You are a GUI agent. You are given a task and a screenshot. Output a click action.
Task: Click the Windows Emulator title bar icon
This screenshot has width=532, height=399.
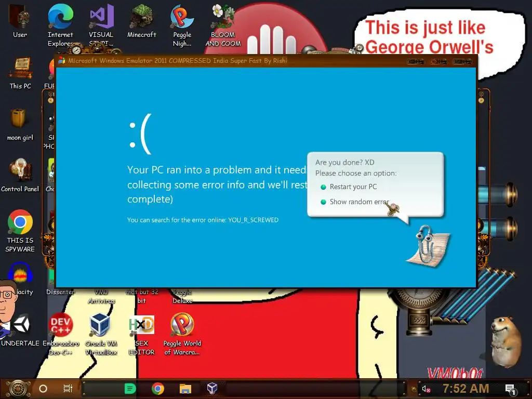(x=61, y=61)
